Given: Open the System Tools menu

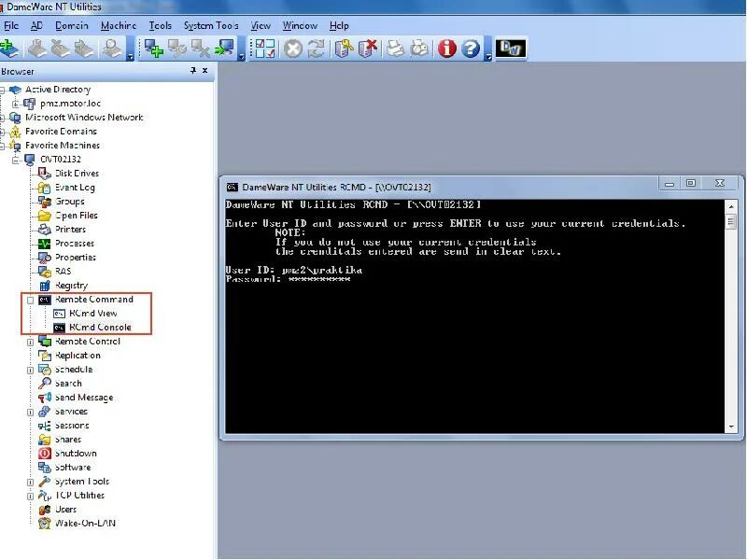Looking at the screenshot, I should pyautogui.click(x=211, y=26).
